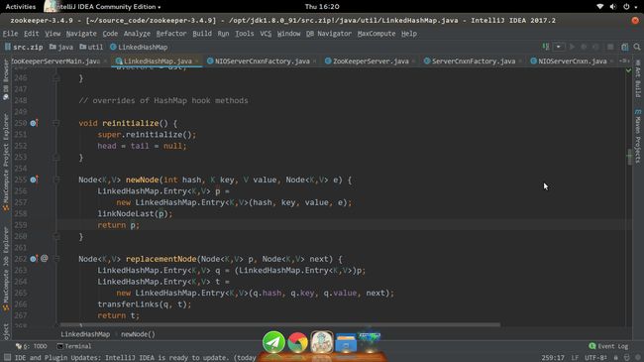
Task: Click the LinkedHashMap class breadcrumb in the navigation bar
Action: tap(139, 48)
